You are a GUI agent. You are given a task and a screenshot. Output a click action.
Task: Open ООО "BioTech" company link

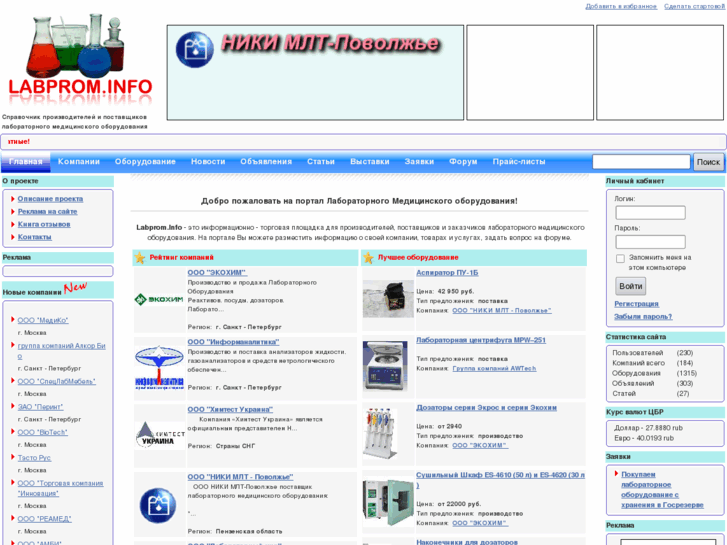coord(43,432)
